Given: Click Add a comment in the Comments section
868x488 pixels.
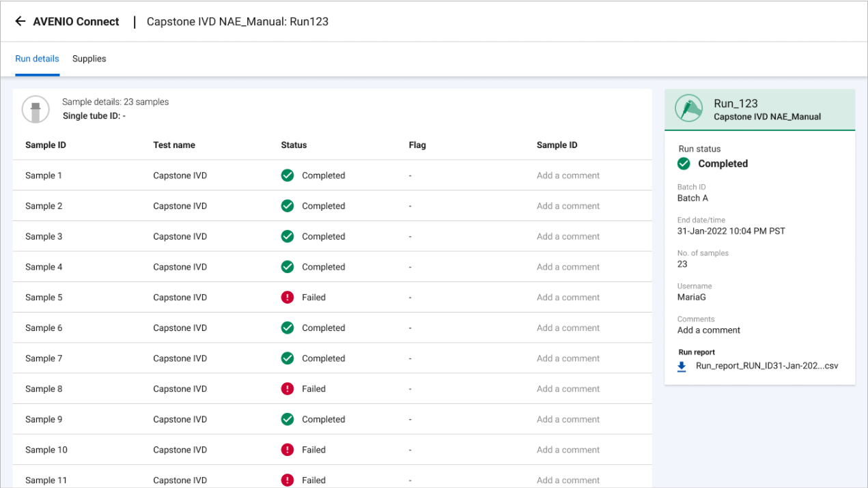Looking at the screenshot, I should click(x=709, y=330).
